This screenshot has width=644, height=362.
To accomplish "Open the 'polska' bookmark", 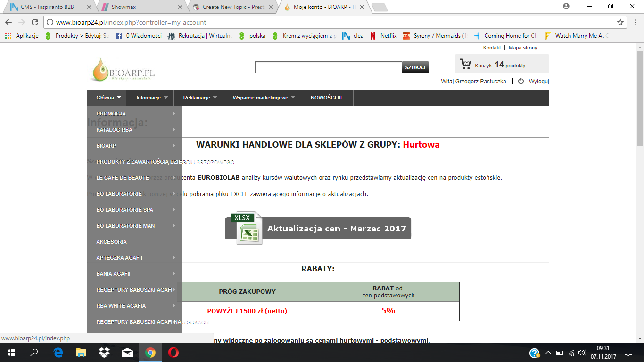I will (x=252, y=36).
